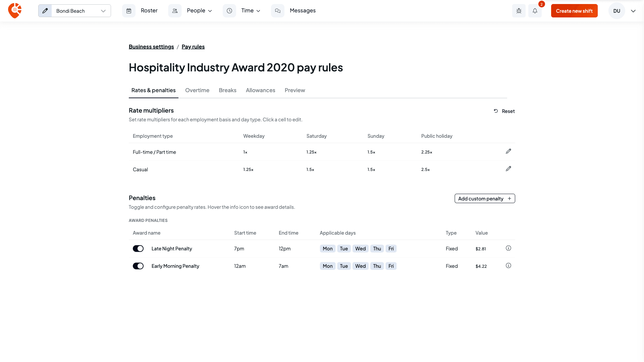Open the Bondi Beach location dropdown
Screen dimensions: 644x362
pyautogui.click(x=81, y=11)
